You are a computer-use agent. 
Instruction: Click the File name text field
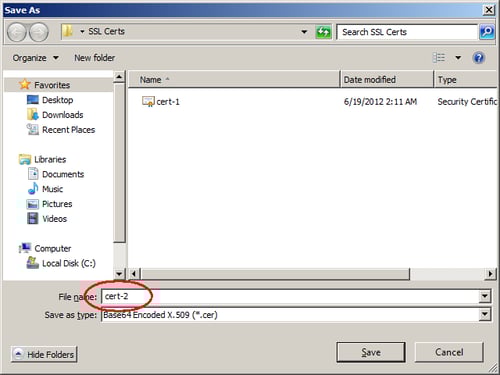pos(290,296)
